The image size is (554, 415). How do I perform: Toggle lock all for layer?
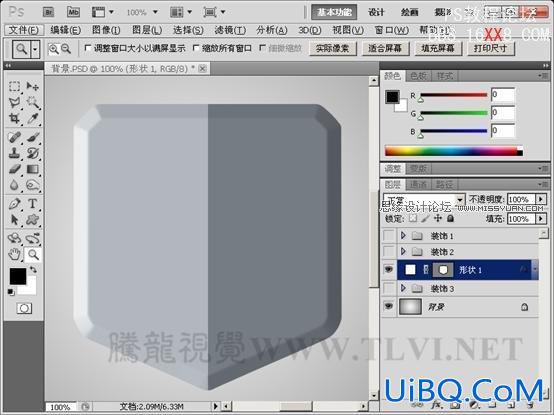coord(450,219)
